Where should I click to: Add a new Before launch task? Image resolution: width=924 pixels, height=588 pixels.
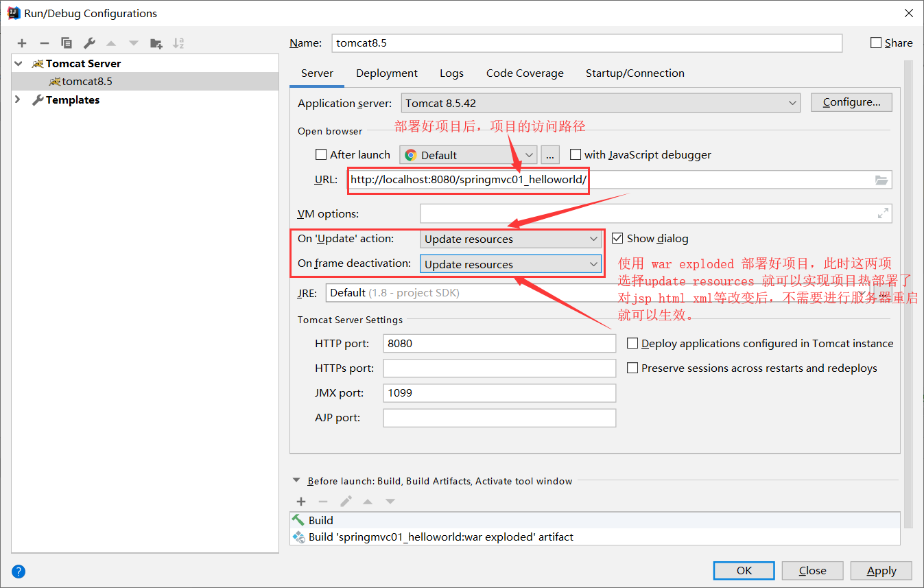301,501
